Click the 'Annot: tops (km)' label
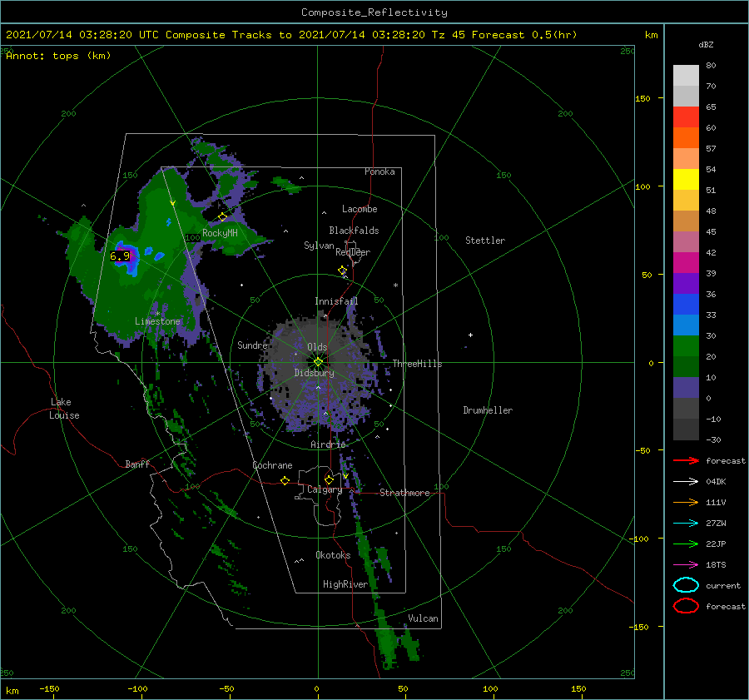 [58, 56]
